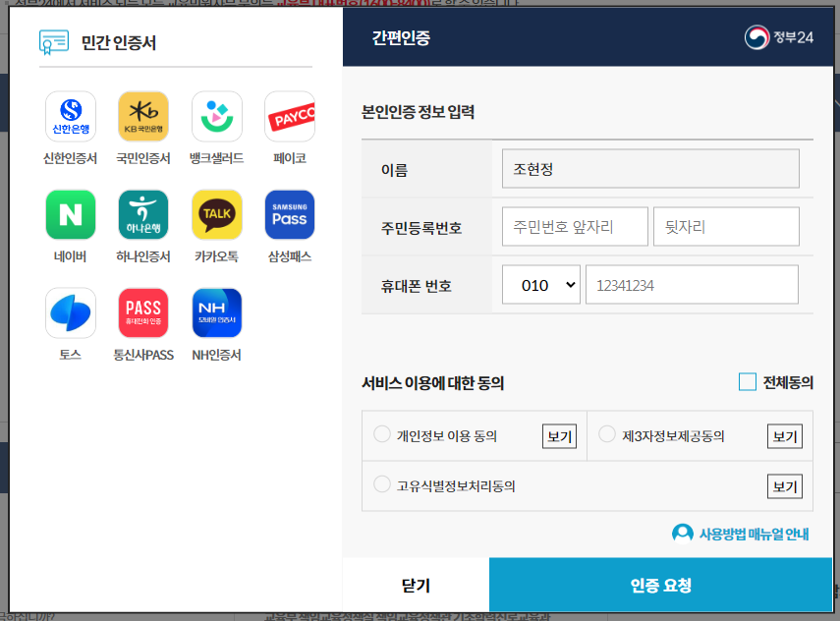The width and height of the screenshot is (840, 621).
Task: Click the 네이버 label text
Action: click(x=70, y=256)
